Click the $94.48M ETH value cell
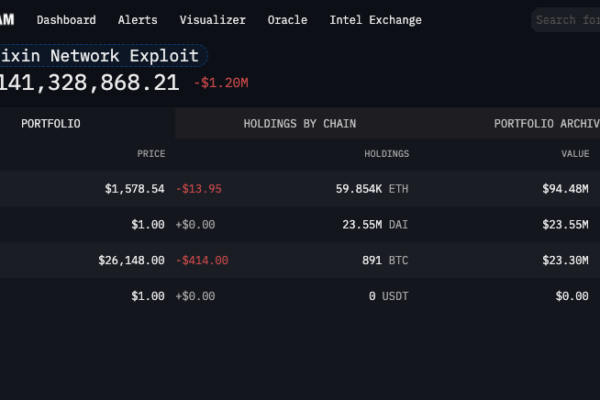Image resolution: width=600 pixels, height=400 pixels. 564,188
